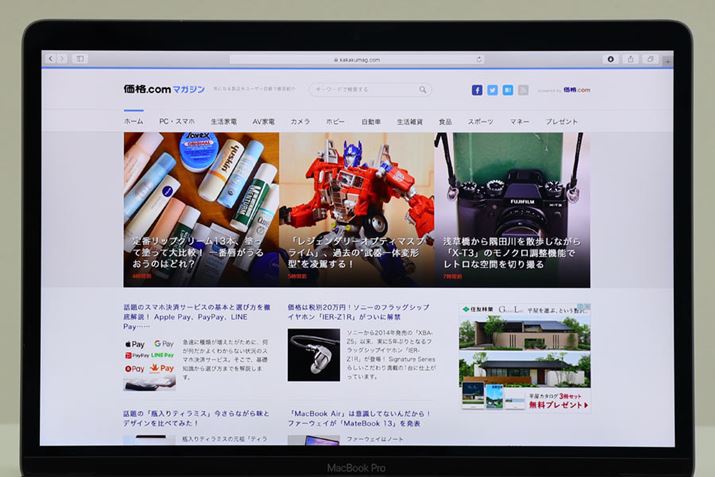Hit the magnifier search icon
This screenshot has height=477, width=715.
tap(423, 90)
